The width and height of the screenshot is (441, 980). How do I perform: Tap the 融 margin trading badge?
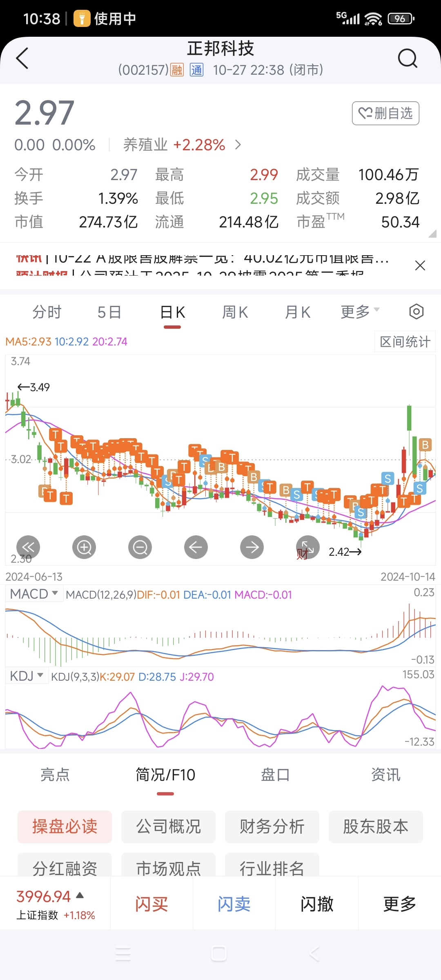177,70
